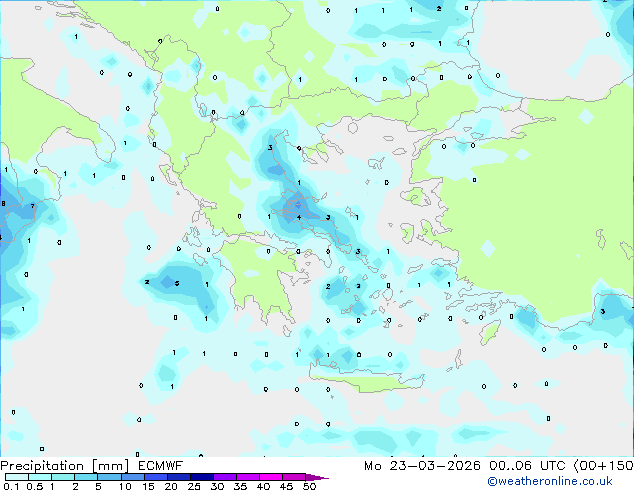Click the 1–2 mm legend color swatch
This screenshot has height=490, width=634.
63,477
